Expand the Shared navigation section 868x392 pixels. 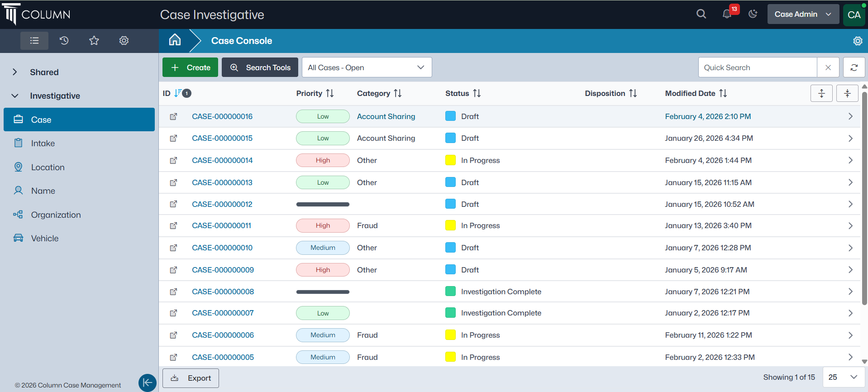point(15,72)
